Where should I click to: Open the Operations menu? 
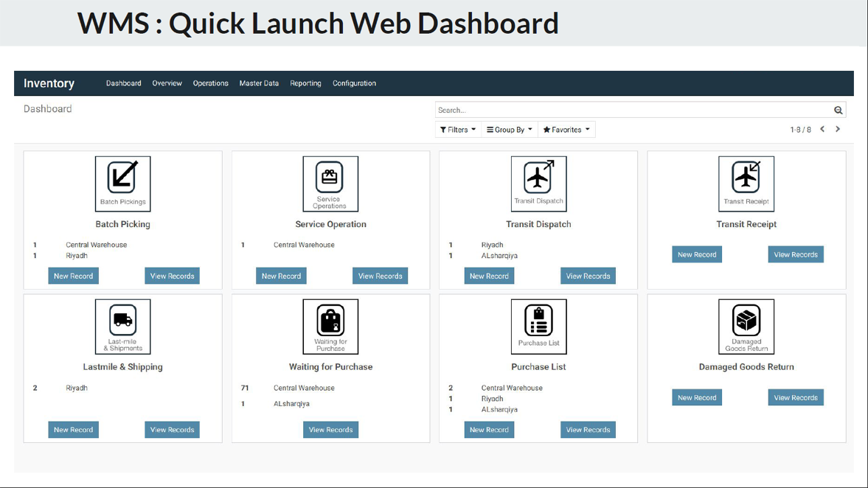210,83
